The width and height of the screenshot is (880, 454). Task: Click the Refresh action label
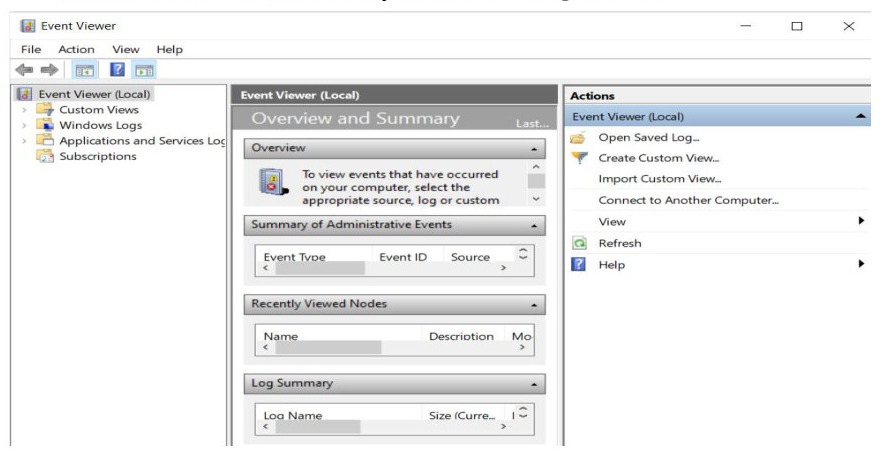tap(620, 243)
